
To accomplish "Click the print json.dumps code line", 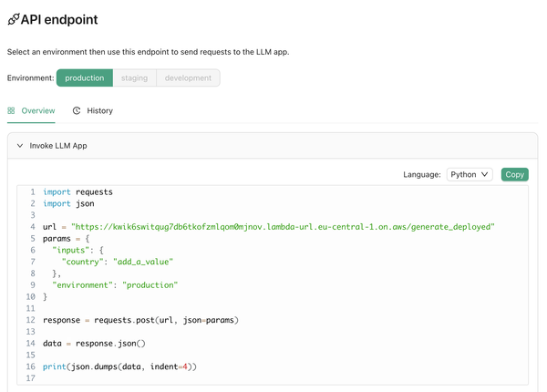I will click(x=119, y=366).
